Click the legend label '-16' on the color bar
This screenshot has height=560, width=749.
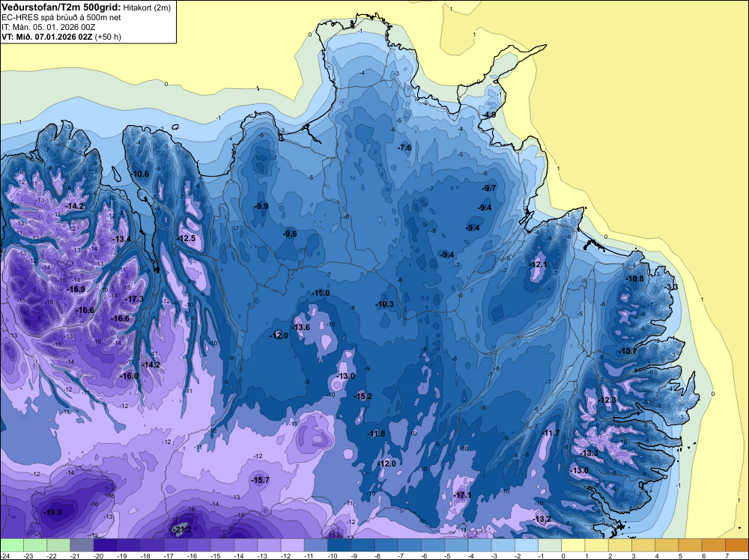coord(192,556)
